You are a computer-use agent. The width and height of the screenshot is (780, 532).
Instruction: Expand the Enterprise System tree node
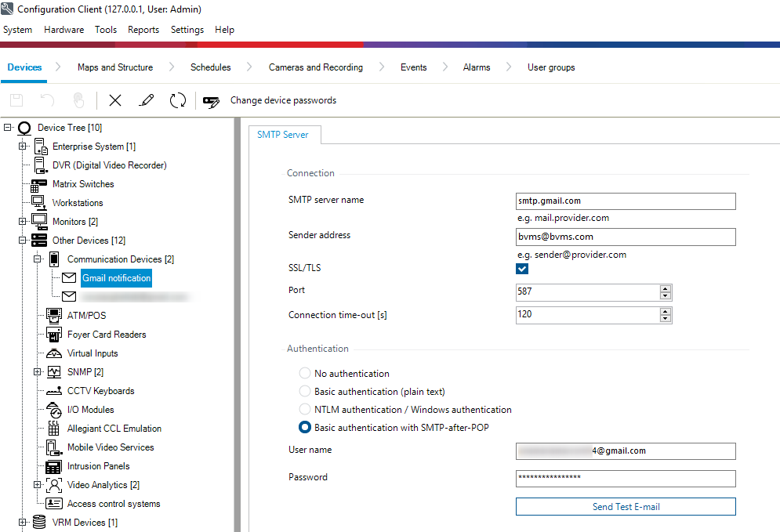click(23, 147)
